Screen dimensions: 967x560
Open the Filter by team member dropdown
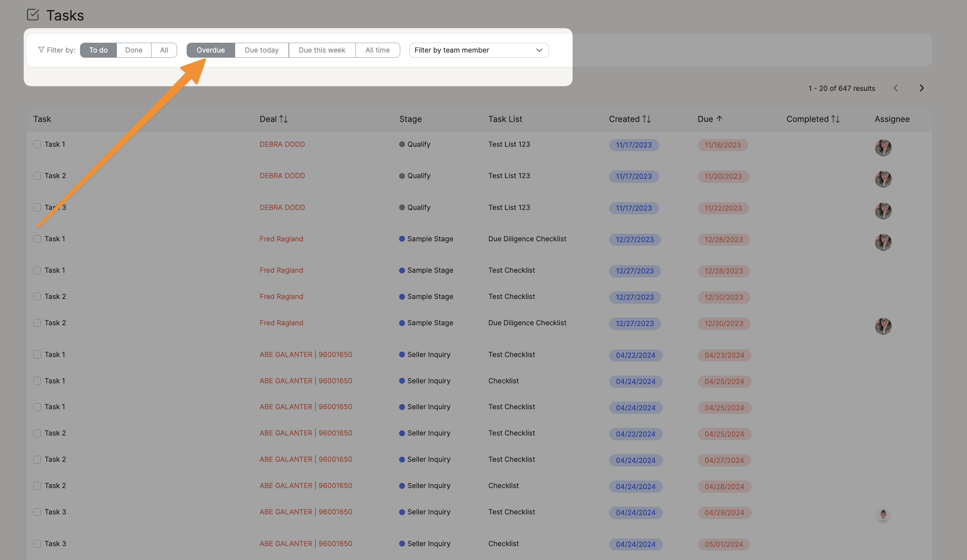[x=478, y=50]
